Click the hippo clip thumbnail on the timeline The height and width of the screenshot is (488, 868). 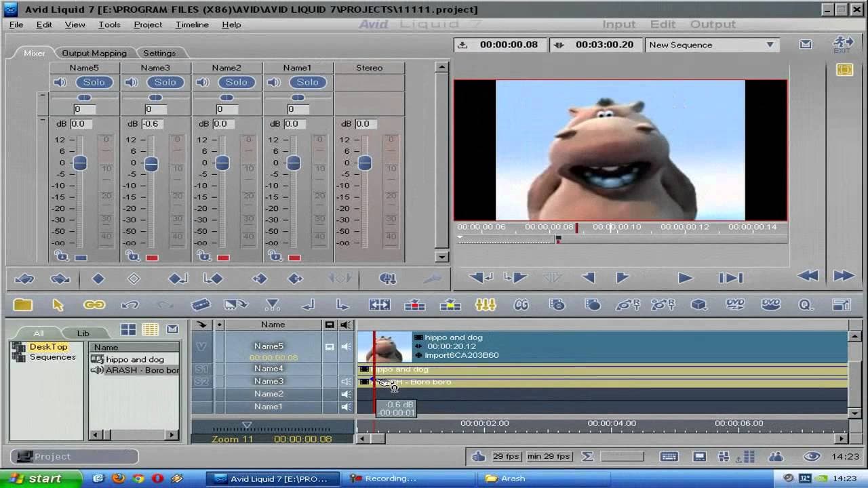pyautogui.click(x=385, y=347)
